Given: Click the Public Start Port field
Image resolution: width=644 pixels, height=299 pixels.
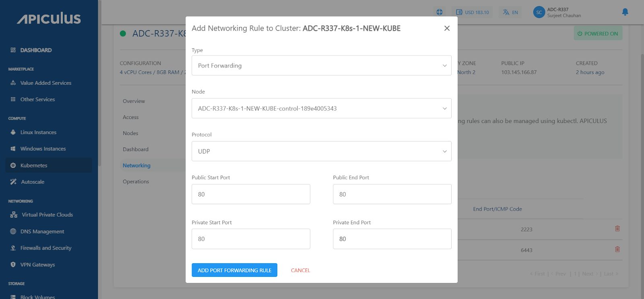Looking at the screenshot, I should coord(251,194).
